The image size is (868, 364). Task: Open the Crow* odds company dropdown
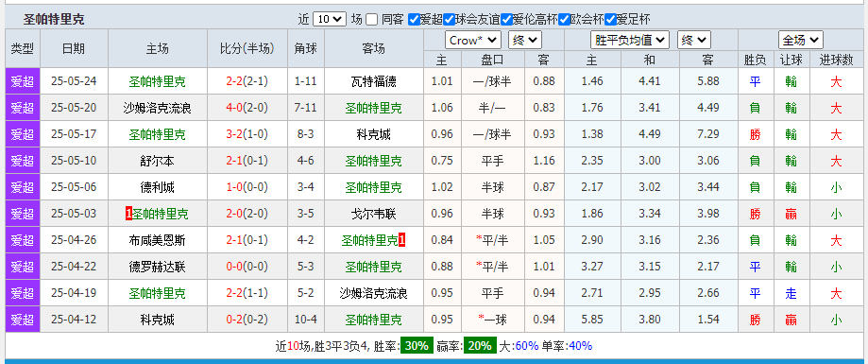(473, 40)
